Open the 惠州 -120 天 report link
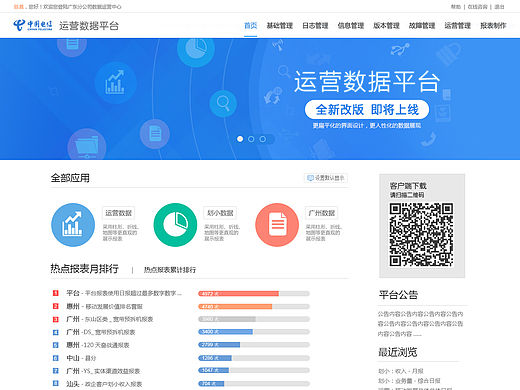The height and width of the screenshot is (390, 520). point(98,345)
